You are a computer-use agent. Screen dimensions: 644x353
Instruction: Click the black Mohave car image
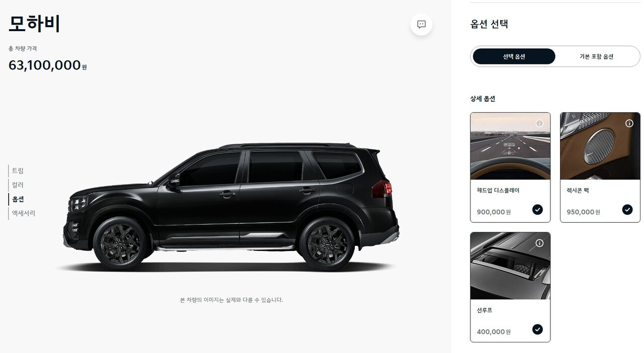coord(230,206)
